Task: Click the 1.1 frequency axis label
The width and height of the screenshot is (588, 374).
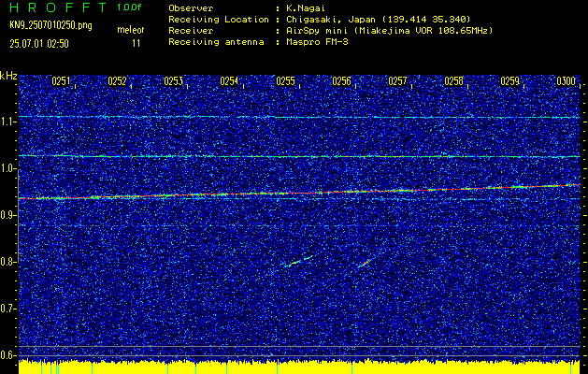Action: pos(7,122)
